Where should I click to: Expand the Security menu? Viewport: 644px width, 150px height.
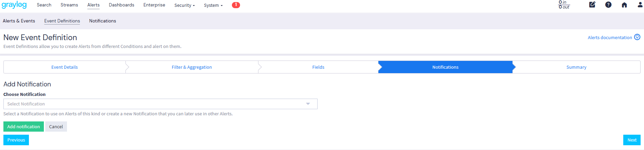pos(184,5)
